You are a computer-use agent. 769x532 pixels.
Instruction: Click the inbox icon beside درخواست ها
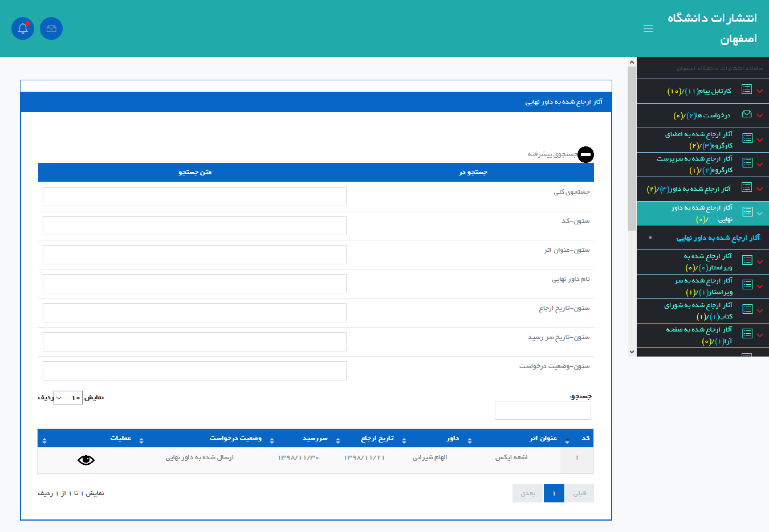point(747,114)
